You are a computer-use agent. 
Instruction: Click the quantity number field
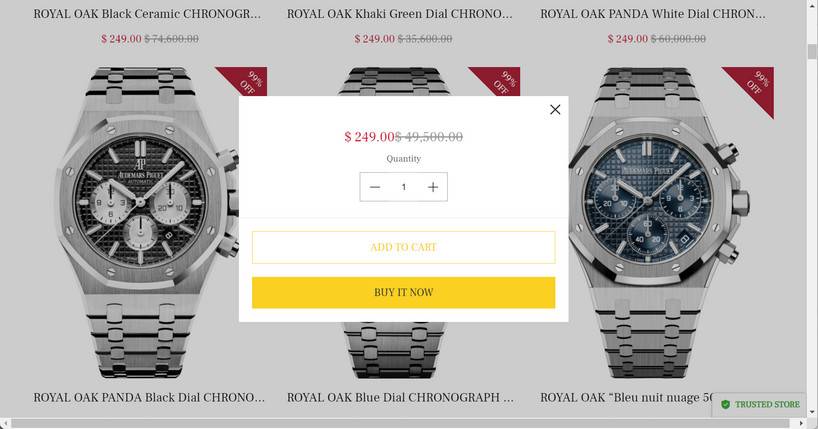pyautogui.click(x=404, y=187)
